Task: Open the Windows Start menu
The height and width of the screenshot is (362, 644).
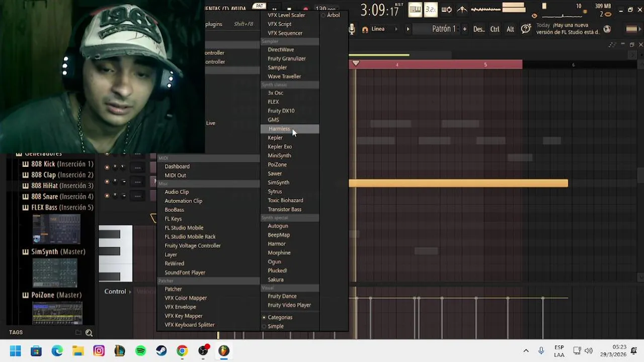Action: (x=15, y=351)
